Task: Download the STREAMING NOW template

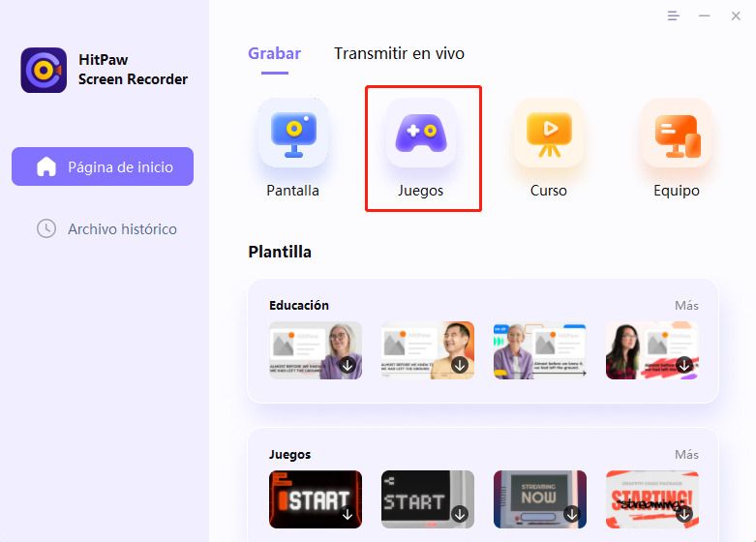Action: coord(572,515)
